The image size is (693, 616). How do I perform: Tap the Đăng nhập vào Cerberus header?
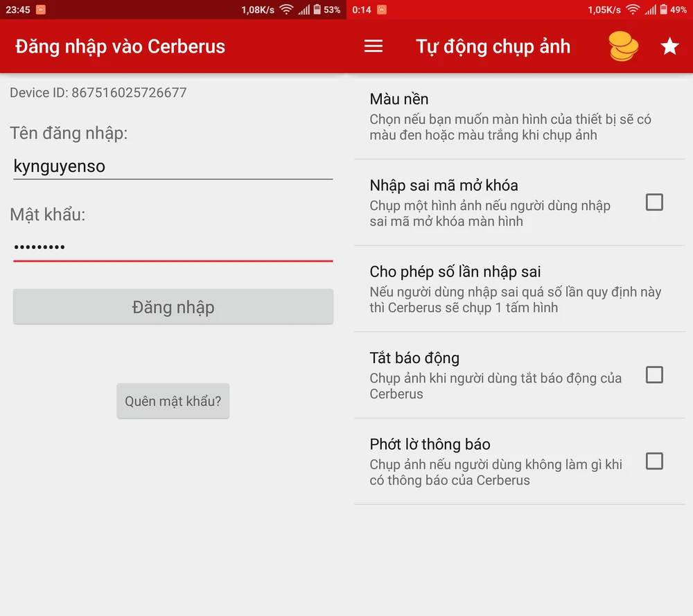(x=121, y=46)
